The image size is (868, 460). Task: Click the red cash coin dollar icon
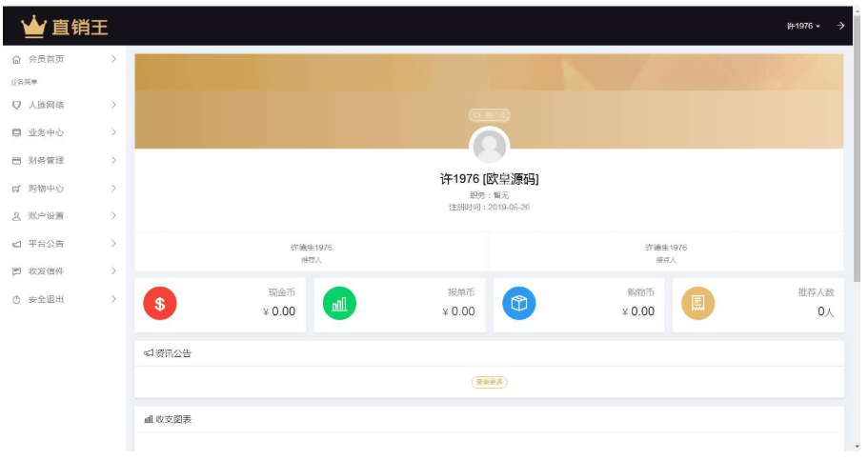pos(160,304)
